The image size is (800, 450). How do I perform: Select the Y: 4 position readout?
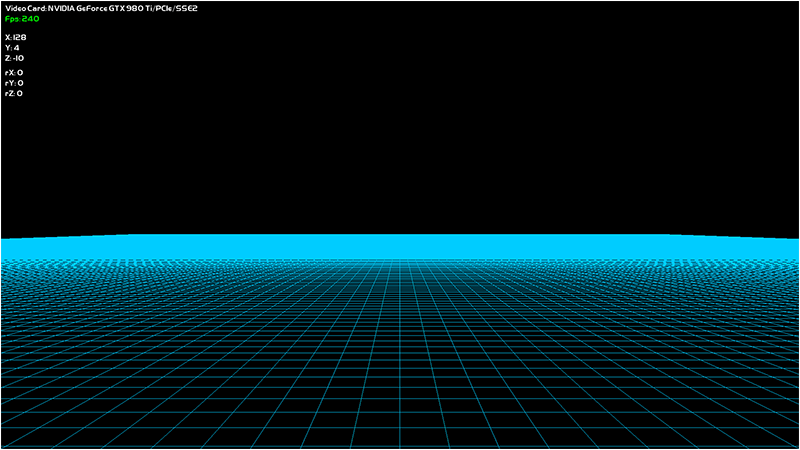pos(12,48)
